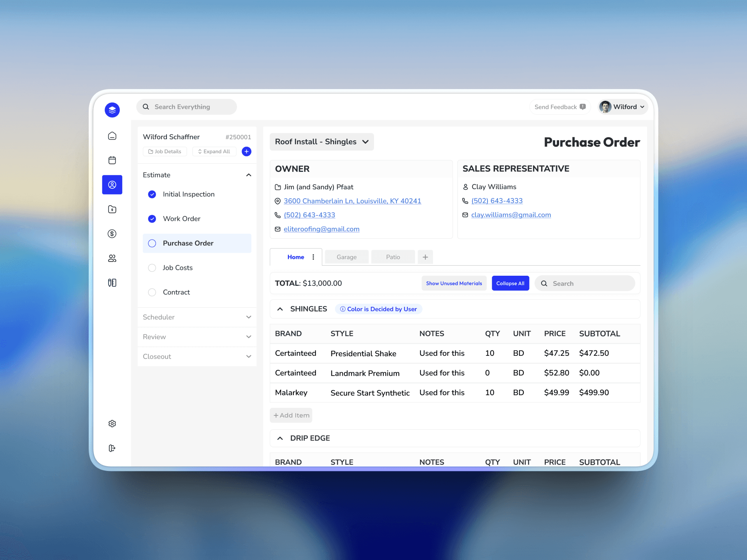Open the home icon in sidebar
Image resolution: width=747 pixels, height=560 pixels.
[x=112, y=136]
